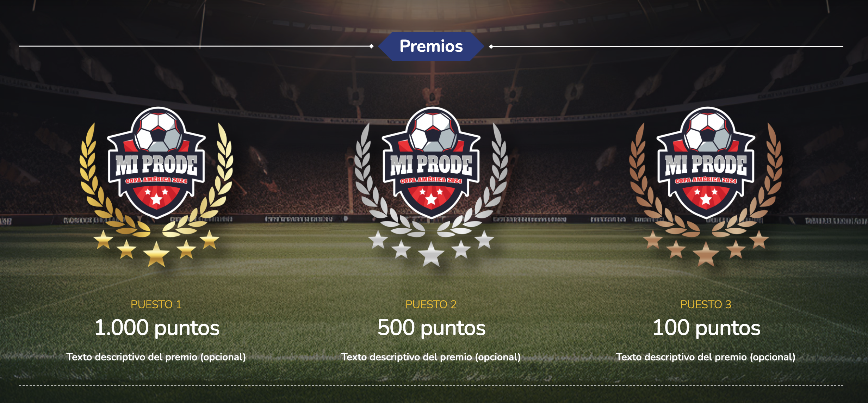868x403 pixels.
Task: Select the large center bronze star
Action: 706,254
